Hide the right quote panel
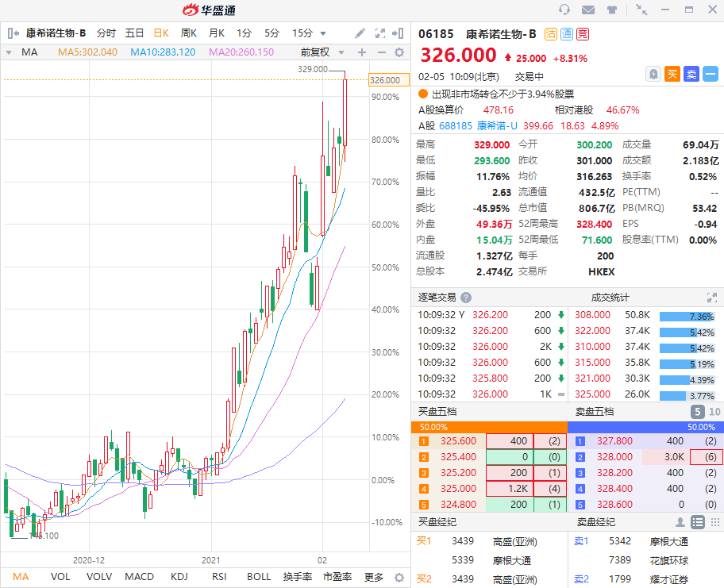Viewport: 724px width, 588px height. 398,33
